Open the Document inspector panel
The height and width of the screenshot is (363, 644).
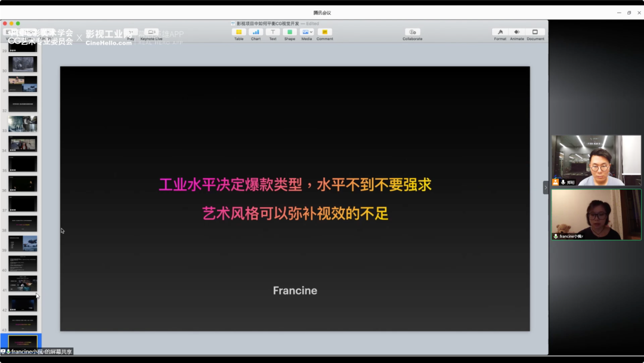click(535, 32)
